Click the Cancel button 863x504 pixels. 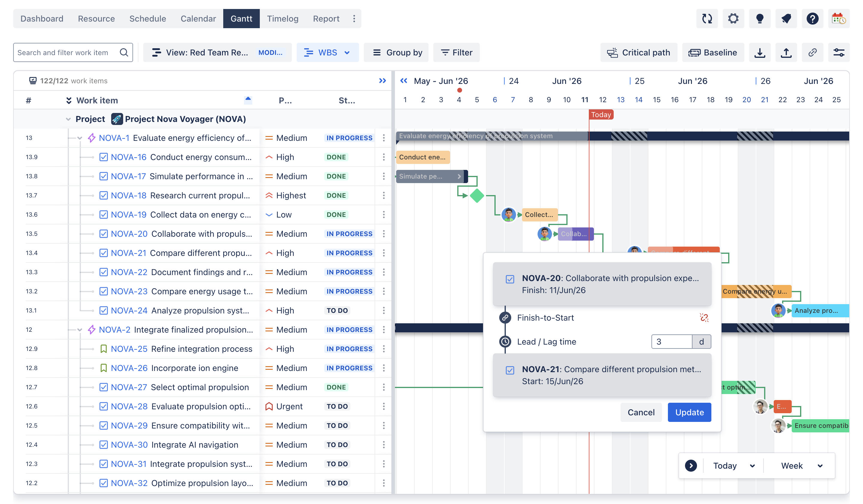click(641, 412)
